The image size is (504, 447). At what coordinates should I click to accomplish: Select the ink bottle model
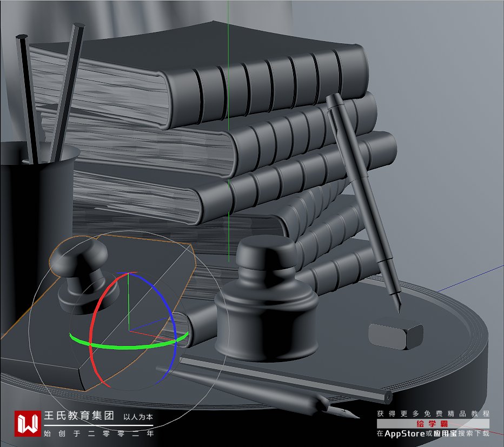[x=267, y=299]
